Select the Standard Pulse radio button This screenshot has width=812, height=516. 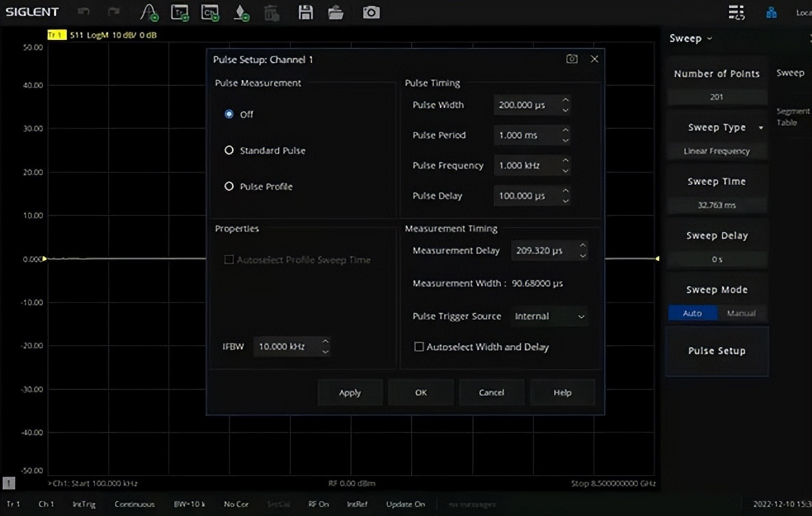point(229,151)
